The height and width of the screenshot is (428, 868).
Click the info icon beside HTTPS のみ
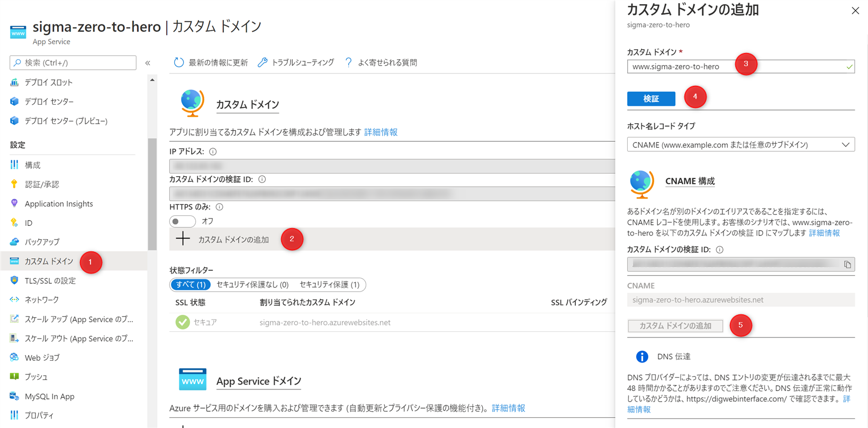coord(219,207)
